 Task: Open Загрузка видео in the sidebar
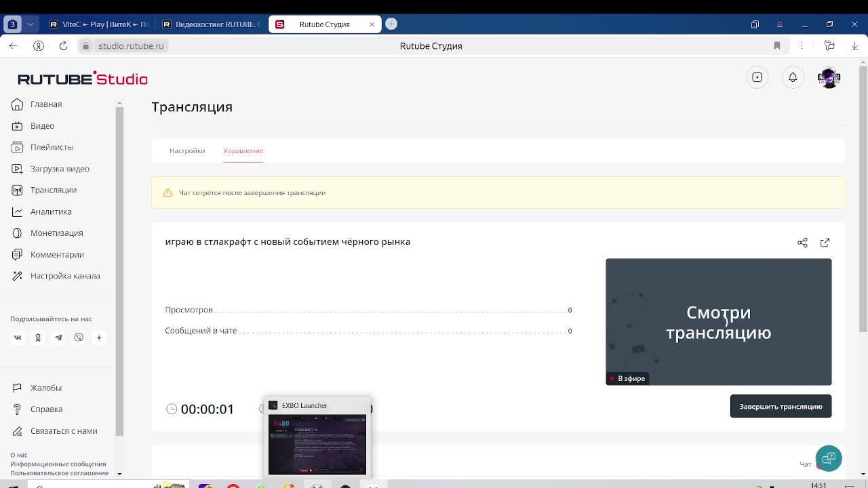tap(60, 169)
